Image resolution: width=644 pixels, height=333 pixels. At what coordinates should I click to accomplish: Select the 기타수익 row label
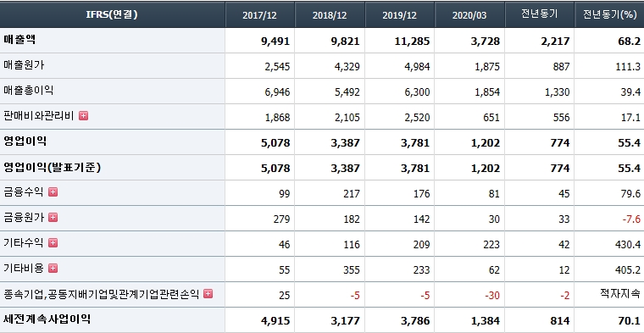click(x=24, y=242)
